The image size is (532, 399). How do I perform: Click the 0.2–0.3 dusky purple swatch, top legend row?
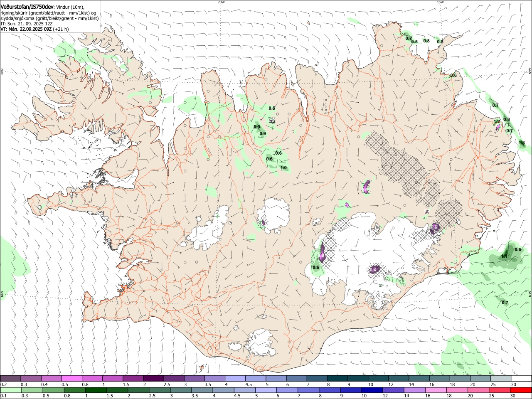pos(10,379)
